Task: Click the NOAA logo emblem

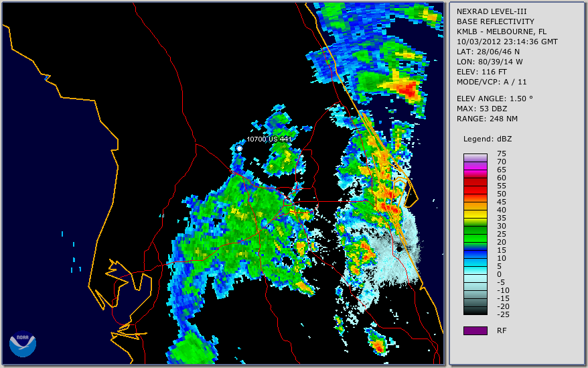Action: click(23, 344)
